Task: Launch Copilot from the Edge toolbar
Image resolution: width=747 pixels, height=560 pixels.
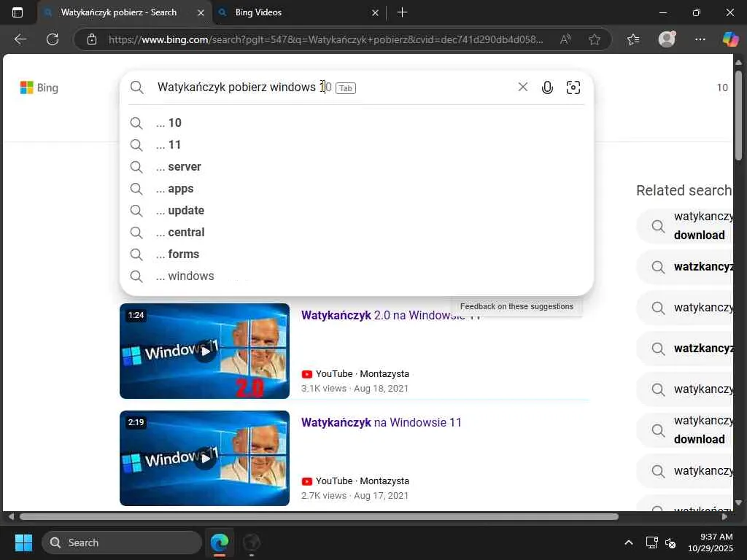Action: [730, 39]
